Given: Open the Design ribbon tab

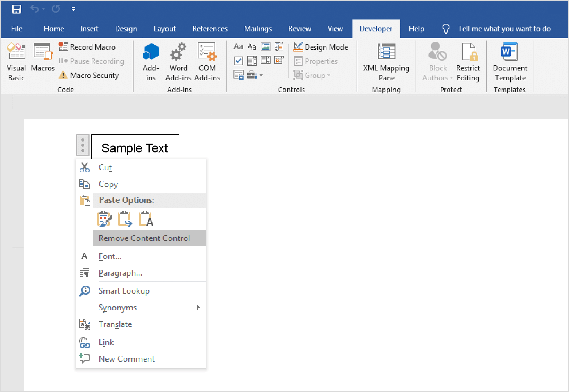Looking at the screenshot, I should click(126, 29).
